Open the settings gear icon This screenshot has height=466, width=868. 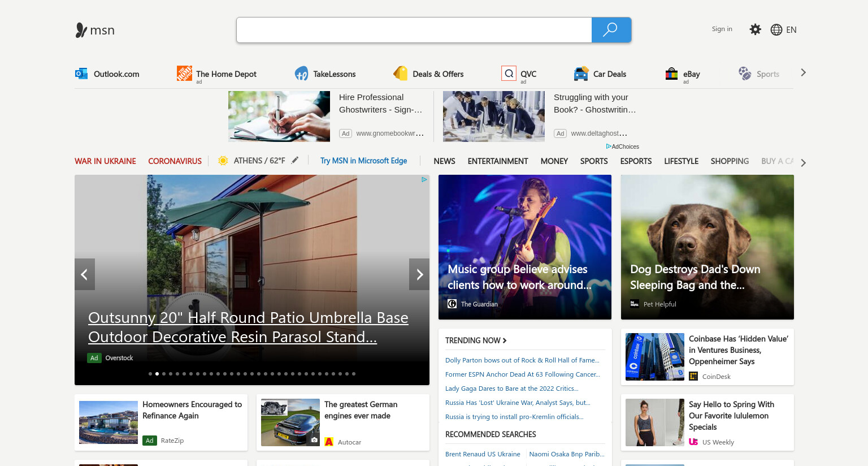pyautogui.click(x=755, y=29)
